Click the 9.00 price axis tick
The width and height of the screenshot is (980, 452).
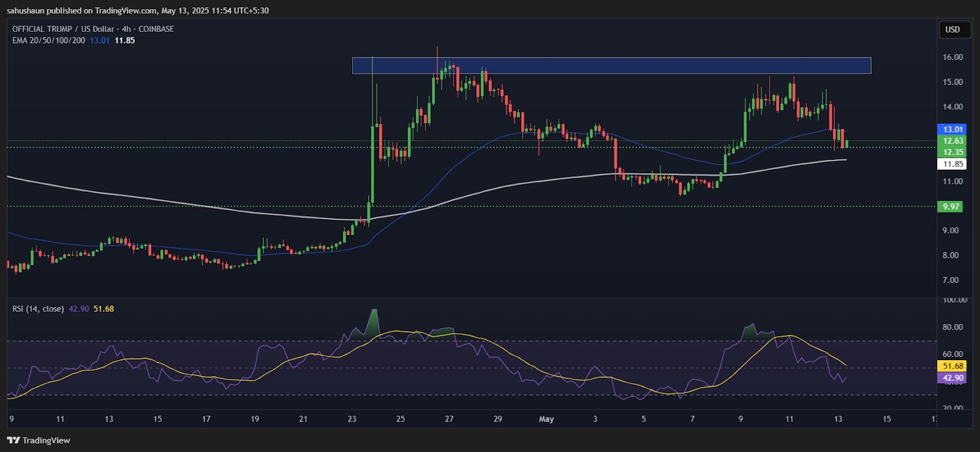pos(950,230)
